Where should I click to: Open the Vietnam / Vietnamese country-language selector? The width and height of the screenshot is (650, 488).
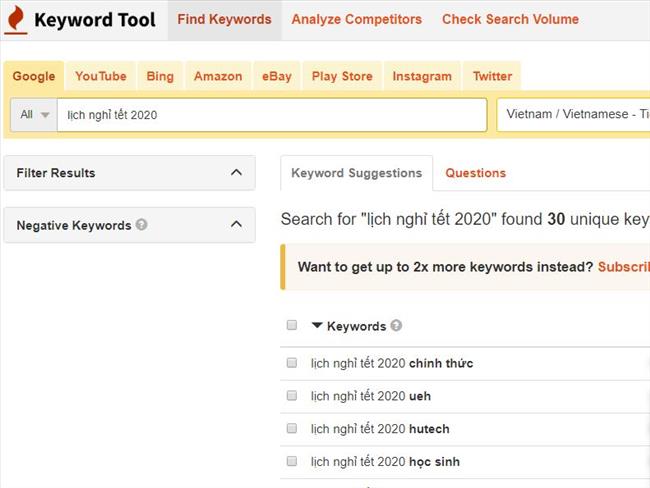click(x=573, y=114)
